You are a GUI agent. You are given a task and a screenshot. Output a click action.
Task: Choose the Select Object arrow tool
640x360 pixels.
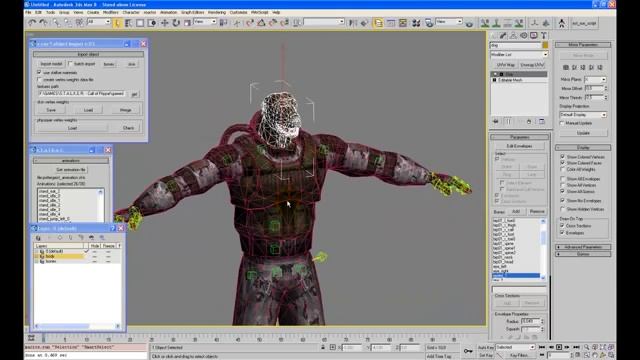tap(117, 23)
